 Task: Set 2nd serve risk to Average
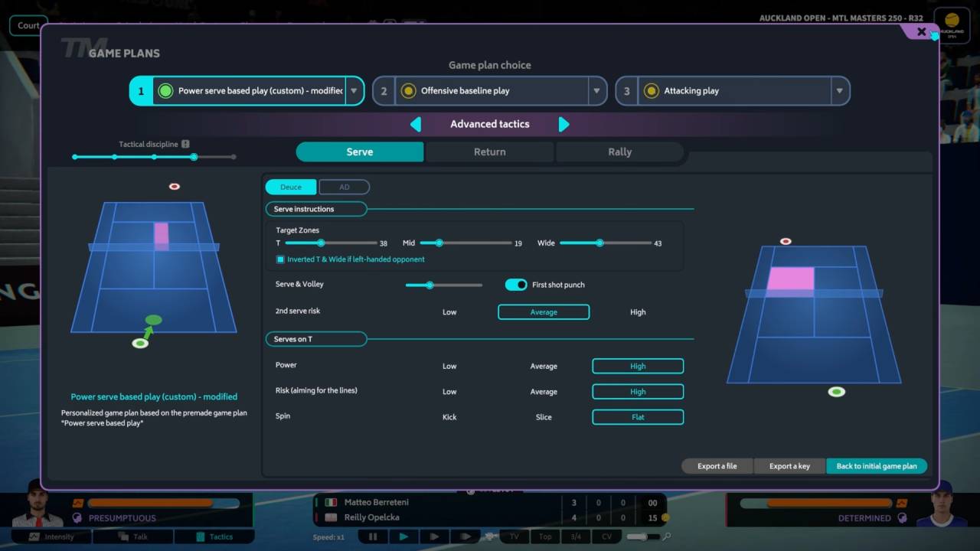click(544, 312)
